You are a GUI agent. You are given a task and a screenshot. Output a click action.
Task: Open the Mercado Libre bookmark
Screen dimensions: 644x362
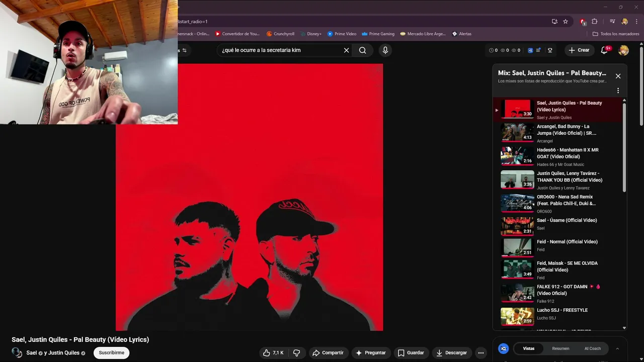[x=423, y=34]
